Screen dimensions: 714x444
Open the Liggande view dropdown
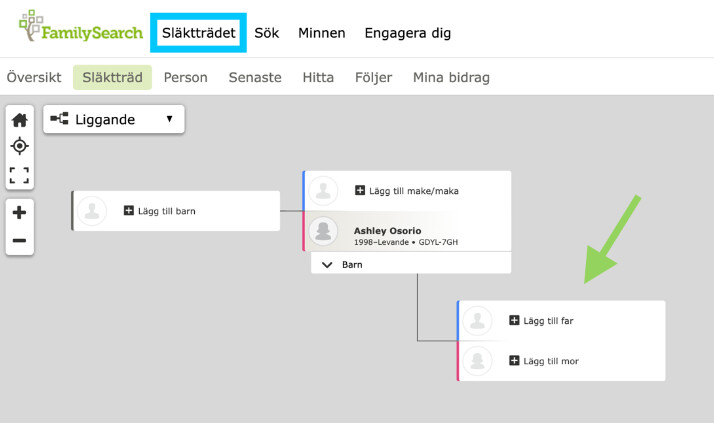[114, 119]
